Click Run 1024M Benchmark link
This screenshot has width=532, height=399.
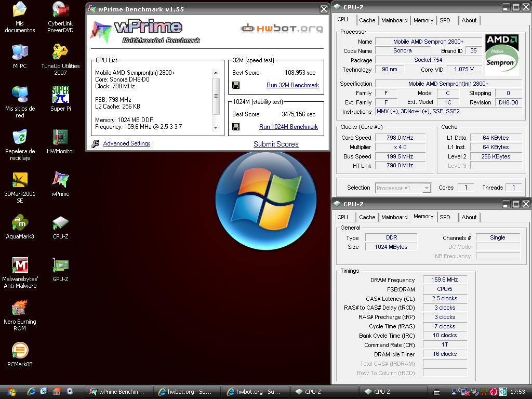288,127
